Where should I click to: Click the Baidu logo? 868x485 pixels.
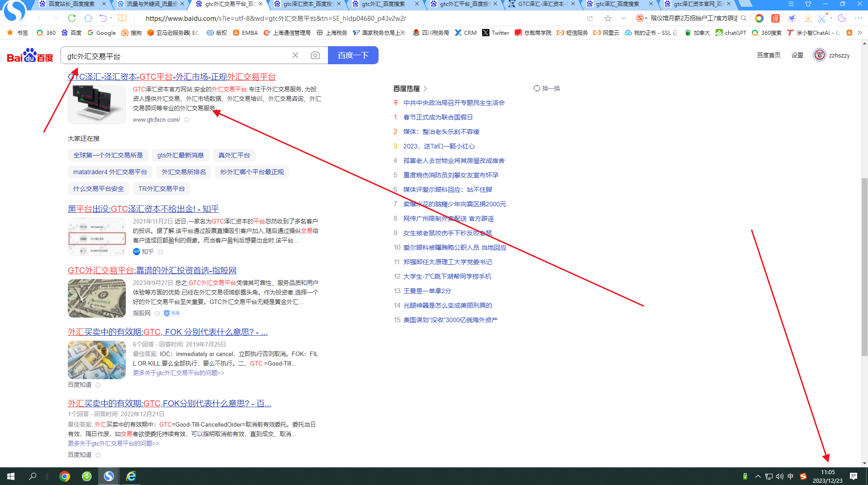pyautogui.click(x=30, y=55)
